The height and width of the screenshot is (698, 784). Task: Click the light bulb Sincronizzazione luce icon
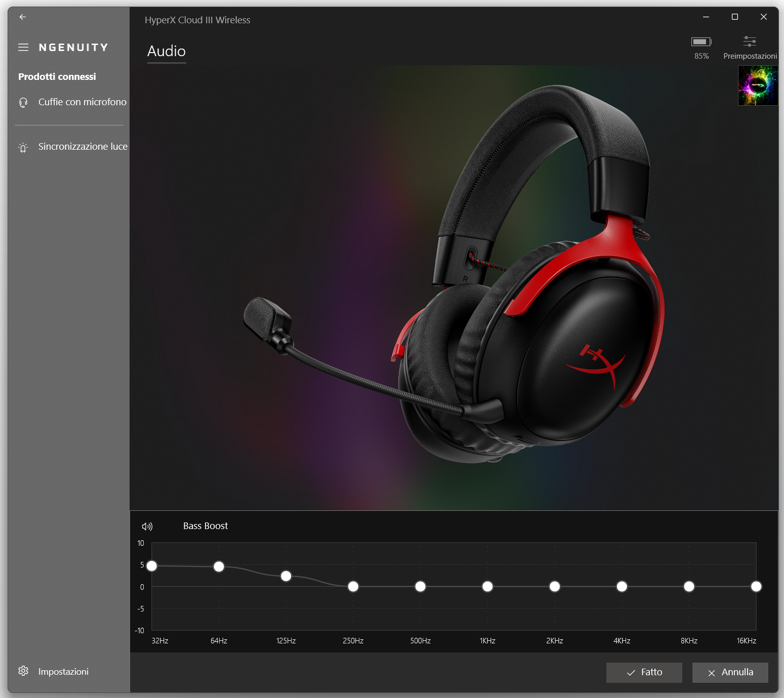pyautogui.click(x=23, y=148)
